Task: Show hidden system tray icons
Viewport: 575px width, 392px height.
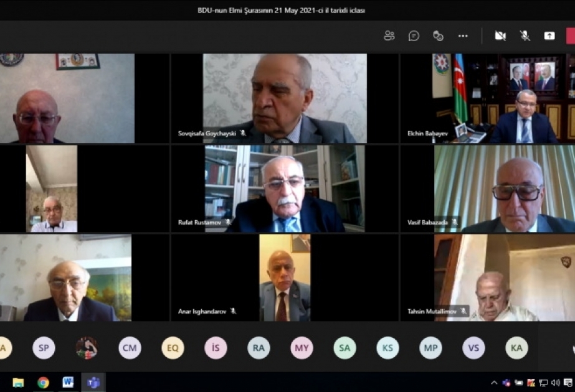Action: [x=494, y=383]
